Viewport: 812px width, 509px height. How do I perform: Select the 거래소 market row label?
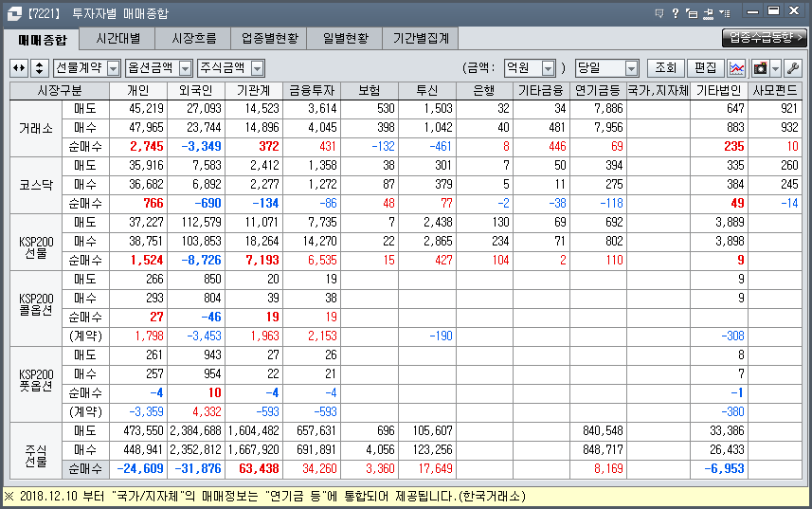(x=36, y=128)
